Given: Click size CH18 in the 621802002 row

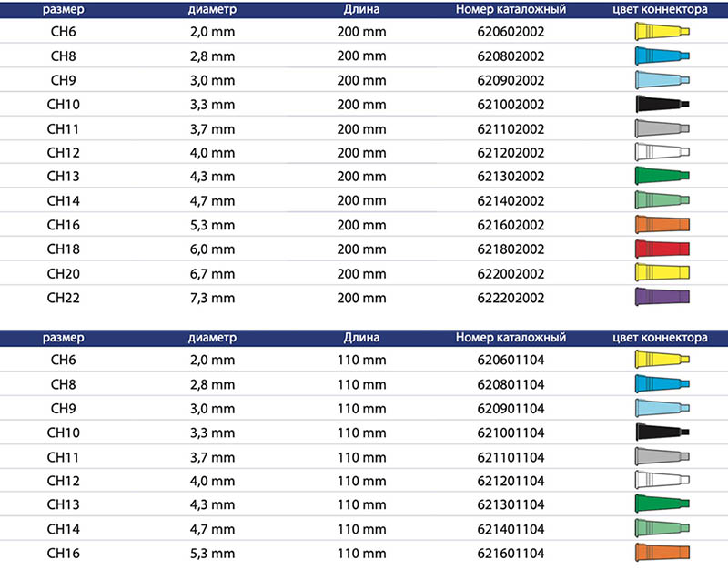Looking at the screenshot, I should (63, 249).
